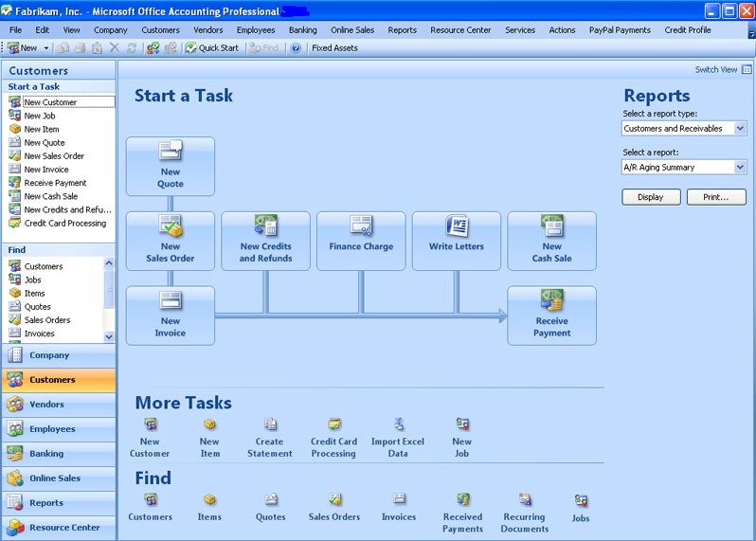The height and width of the screenshot is (541, 756).
Task: Open the New Sales Order flowchart tile
Action: (x=171, y=241)
